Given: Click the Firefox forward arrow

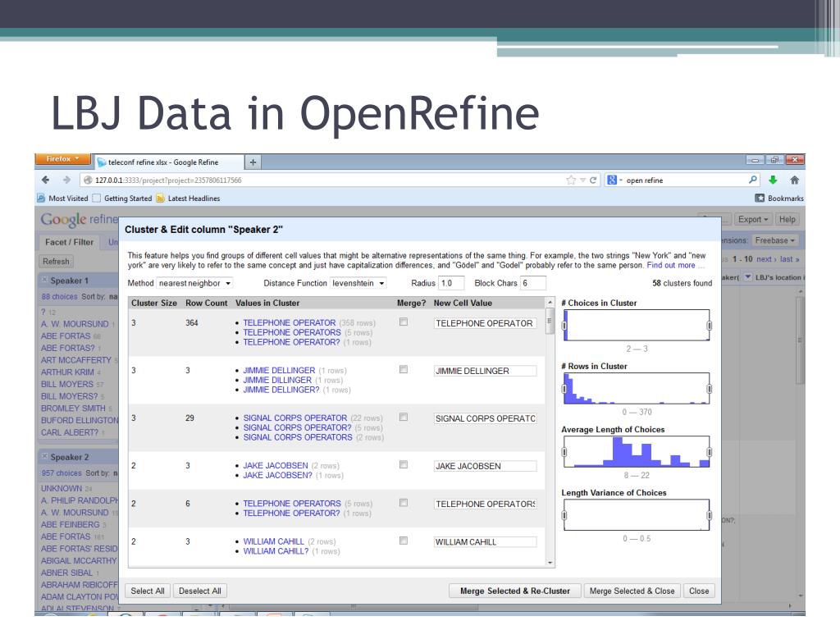Looking at the screenshot, I should coord(66,180).
